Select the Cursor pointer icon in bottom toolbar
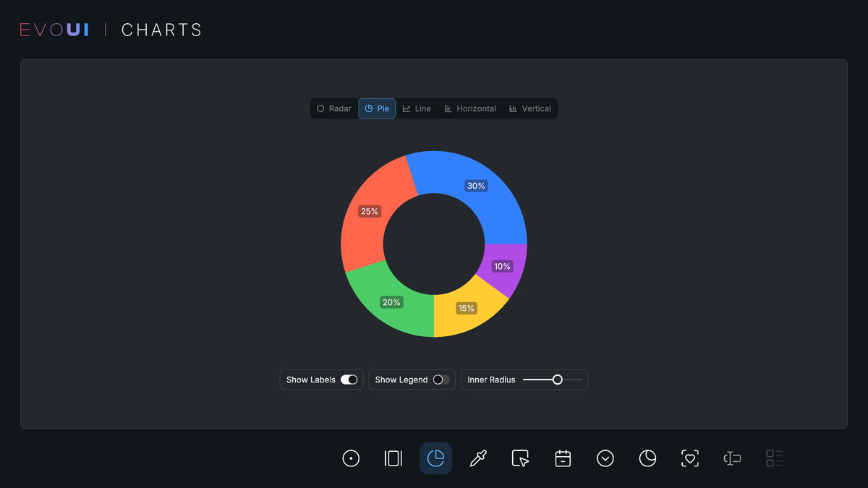The image size is (868, 488). click(x=520, y=458)
